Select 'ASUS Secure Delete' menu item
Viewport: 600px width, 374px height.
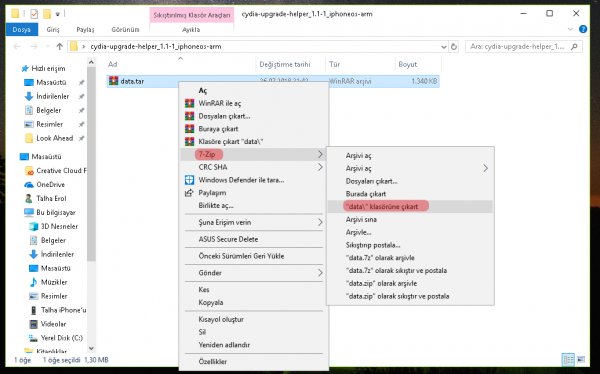click(254, 239)
